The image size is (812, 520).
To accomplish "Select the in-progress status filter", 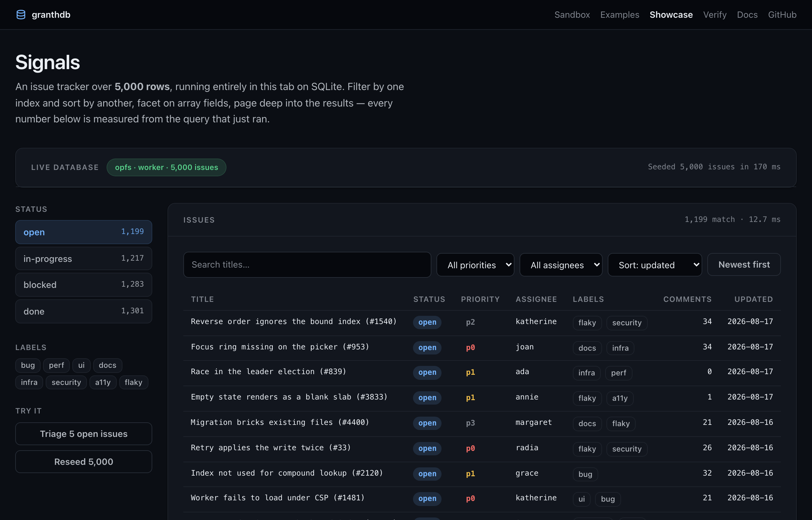I will coord(83,259).
